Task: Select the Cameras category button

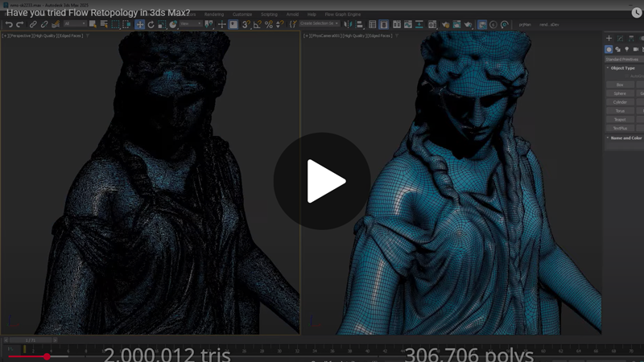Action: (636, 49)
